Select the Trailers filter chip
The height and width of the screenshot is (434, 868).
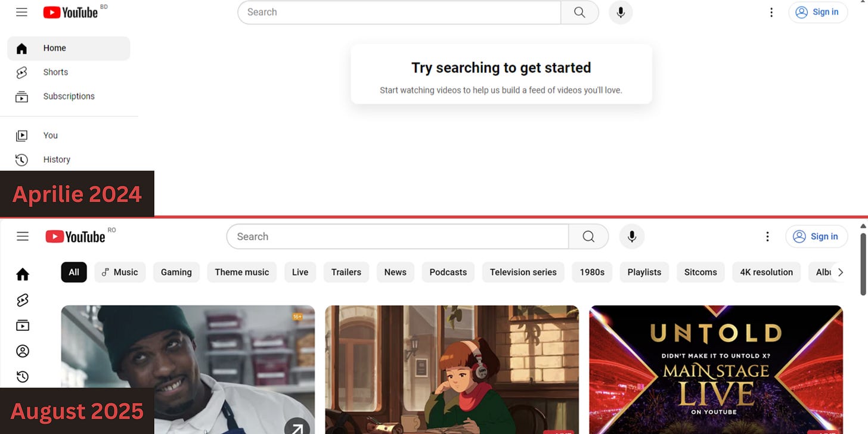pos(346,272)
